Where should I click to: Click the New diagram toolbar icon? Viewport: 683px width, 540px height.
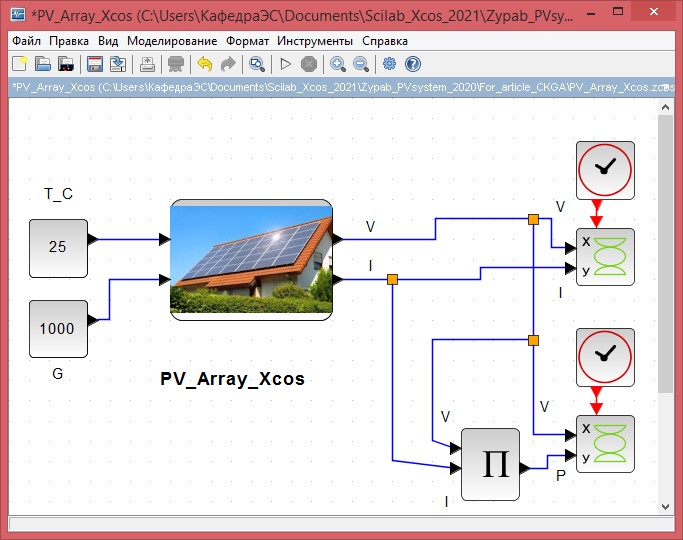click(18, 64)
